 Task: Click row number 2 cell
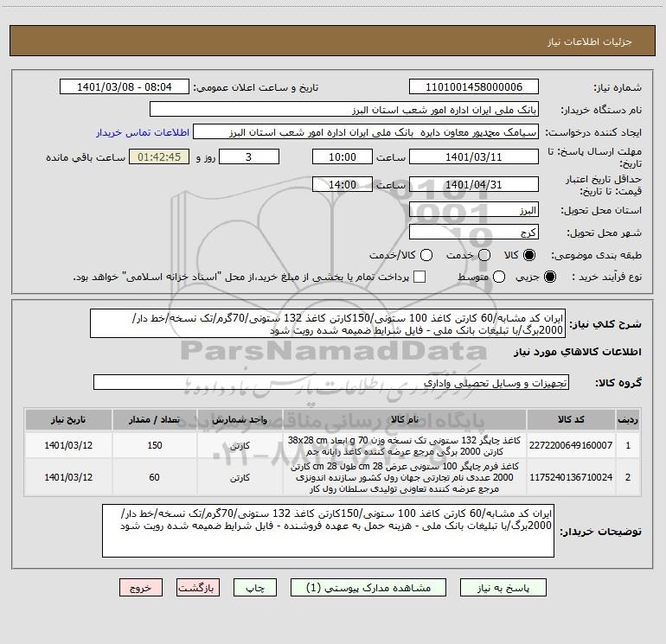628,477
